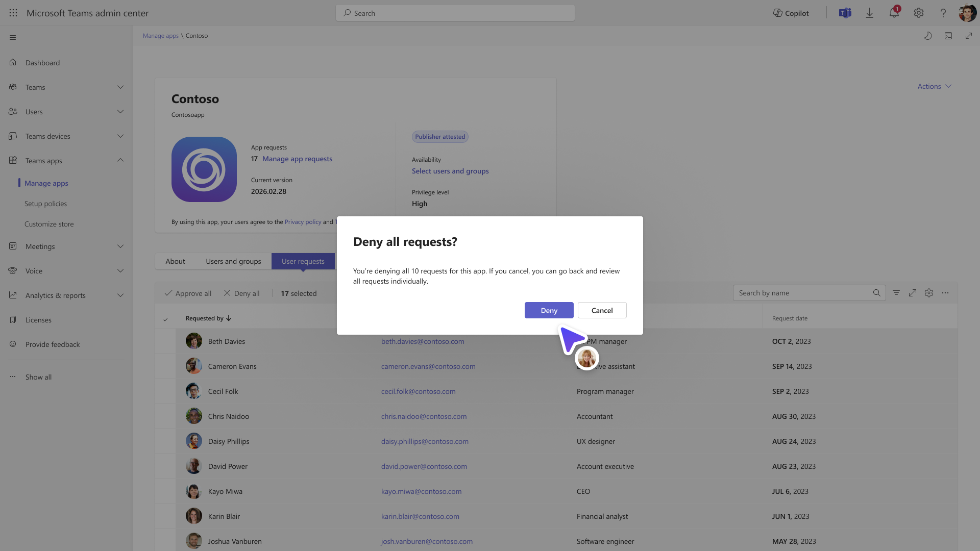Open Customize store in sidebar
Image resolution: width=980 pixels, height=551 pixels.
point(49,224)
